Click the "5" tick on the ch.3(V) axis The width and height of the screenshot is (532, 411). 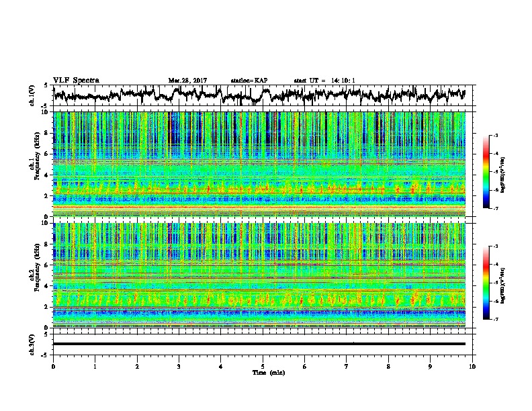pyautogui.click(x=46, y=334)
